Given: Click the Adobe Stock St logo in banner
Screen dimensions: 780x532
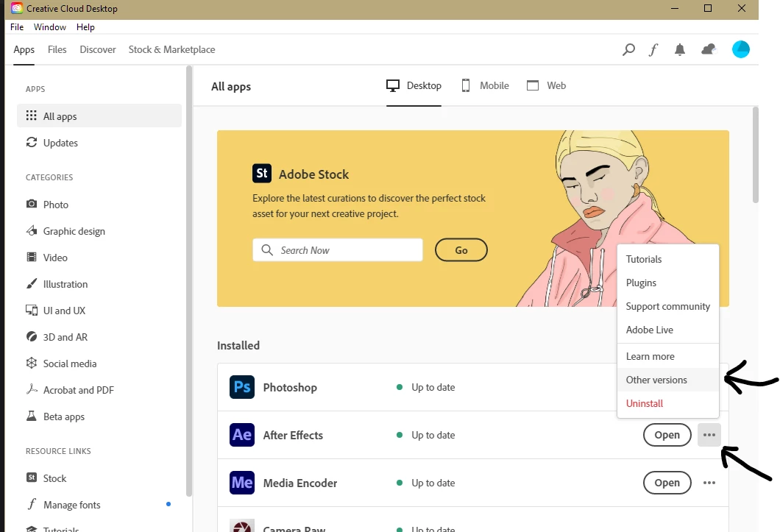Looking at the screenshot, I should pyautogui.click(x=262, y=174).
